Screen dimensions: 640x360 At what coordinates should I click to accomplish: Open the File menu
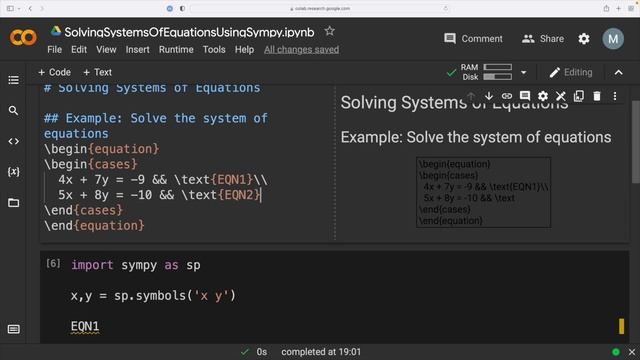(54, 49)
